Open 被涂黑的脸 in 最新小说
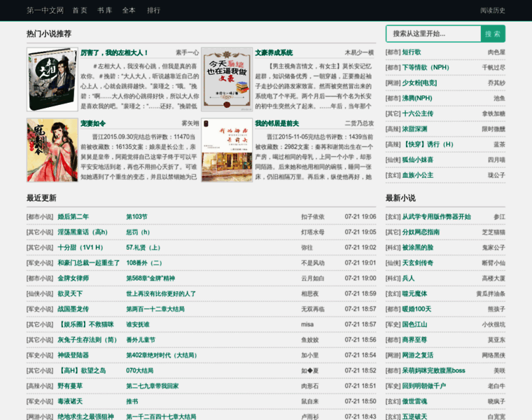The height and width of the screenshot is (420, 532). coord(418,248)
